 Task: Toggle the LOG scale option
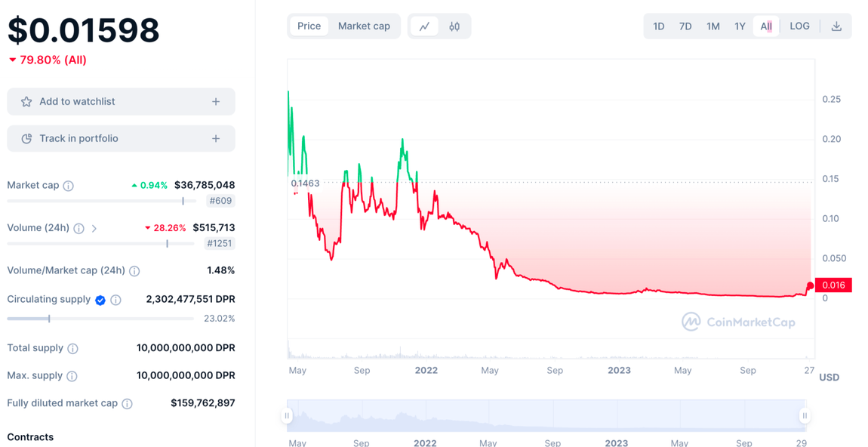point(799,26)
